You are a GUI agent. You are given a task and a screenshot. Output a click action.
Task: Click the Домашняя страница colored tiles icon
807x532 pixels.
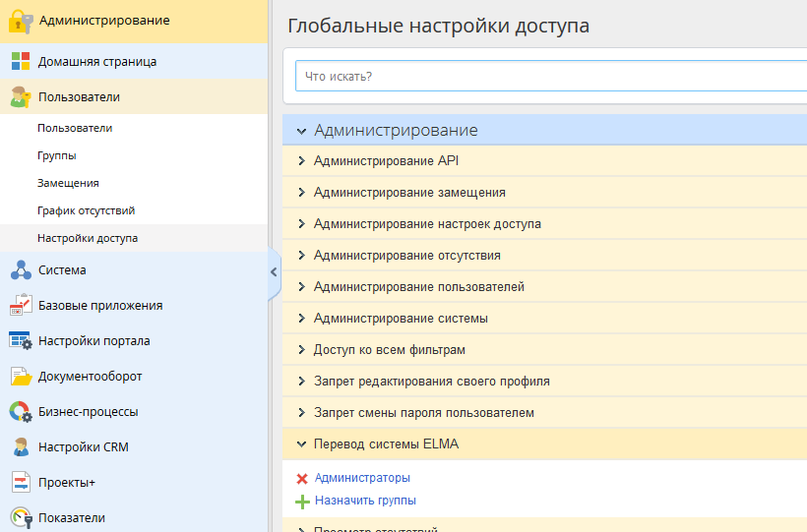(x=21, y=62)
